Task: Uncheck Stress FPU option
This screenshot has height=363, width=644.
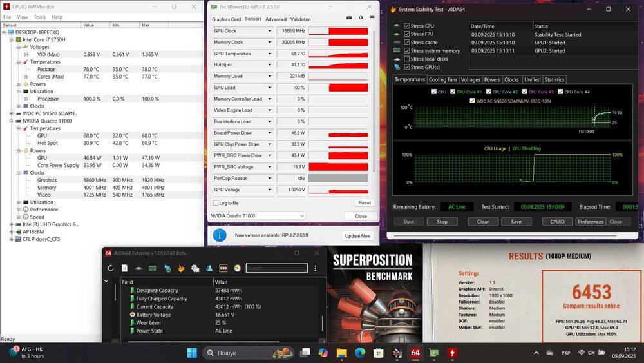Action: [406, 34]
